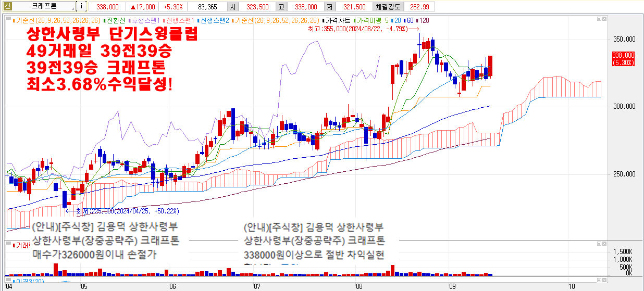
Task: Click the red 338,000 (5.30%) price tag
Action: coord(623,58)
